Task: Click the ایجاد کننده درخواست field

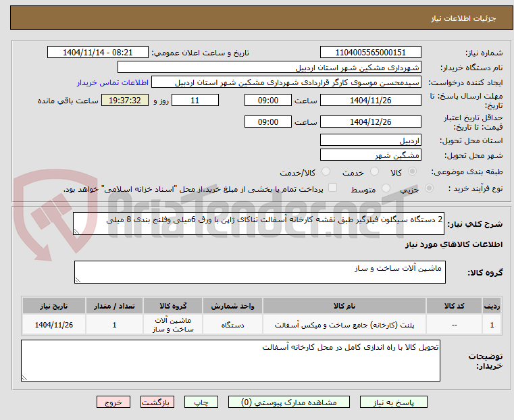Action: click(286, 82)
